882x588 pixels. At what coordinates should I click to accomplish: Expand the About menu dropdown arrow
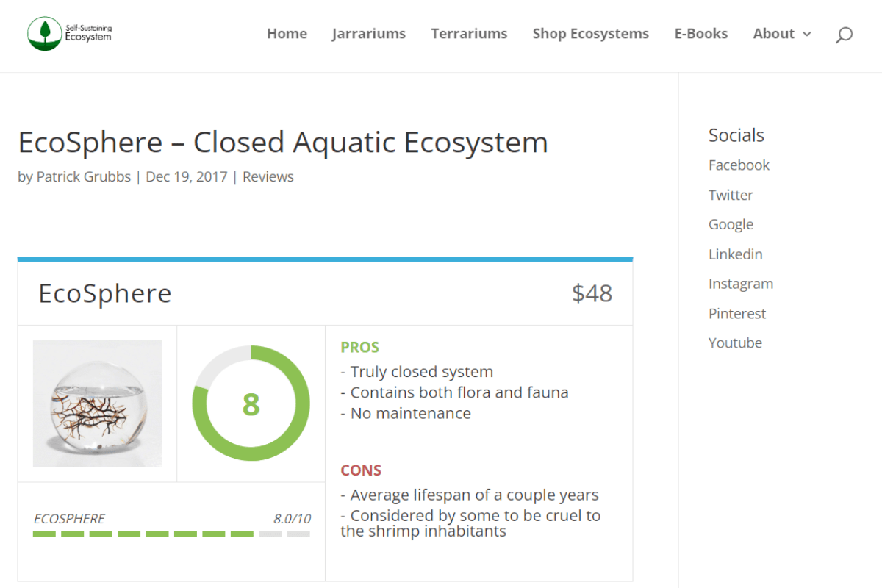[807, 35]
